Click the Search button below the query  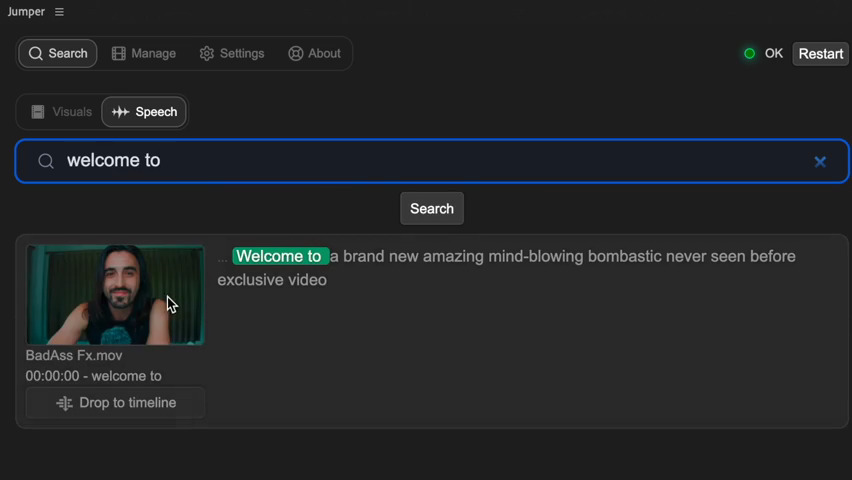tap(432, 209)
